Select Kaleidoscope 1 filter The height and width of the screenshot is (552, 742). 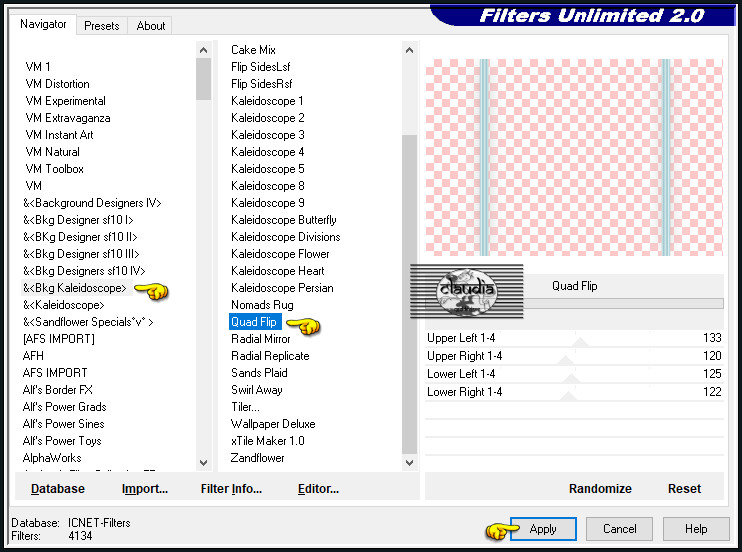(267, 101)
